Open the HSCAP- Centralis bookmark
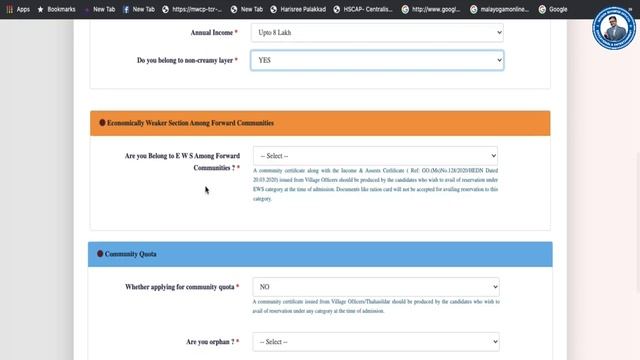This screenshot has width=640, height=360. [362, 9]
